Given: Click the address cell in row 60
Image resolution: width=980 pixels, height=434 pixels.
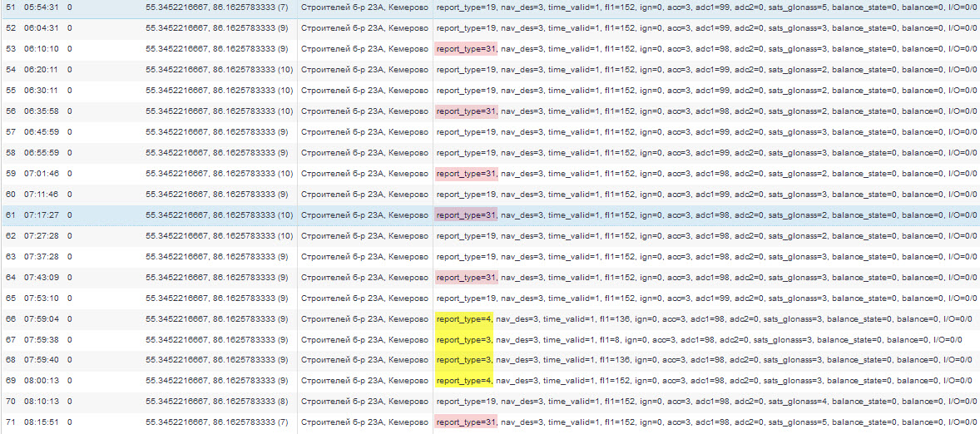Looking at the screenshot, I should (364, 195).
